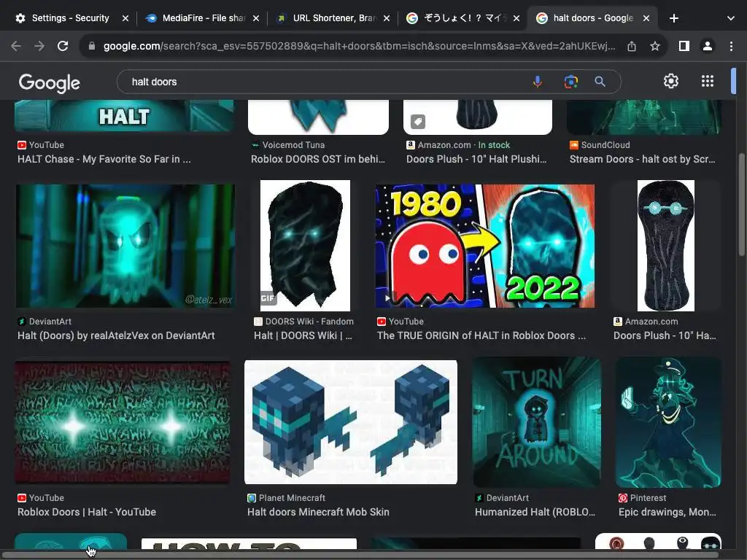Open the Chrome three-dot menu
The height and width of the screenshot is (560, 747).
coord(731,46)
